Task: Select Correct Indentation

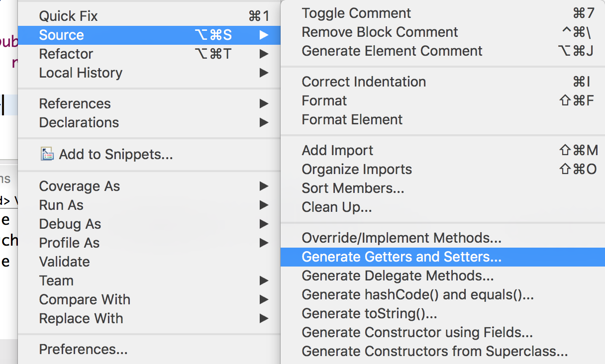Action: (364, 82)
